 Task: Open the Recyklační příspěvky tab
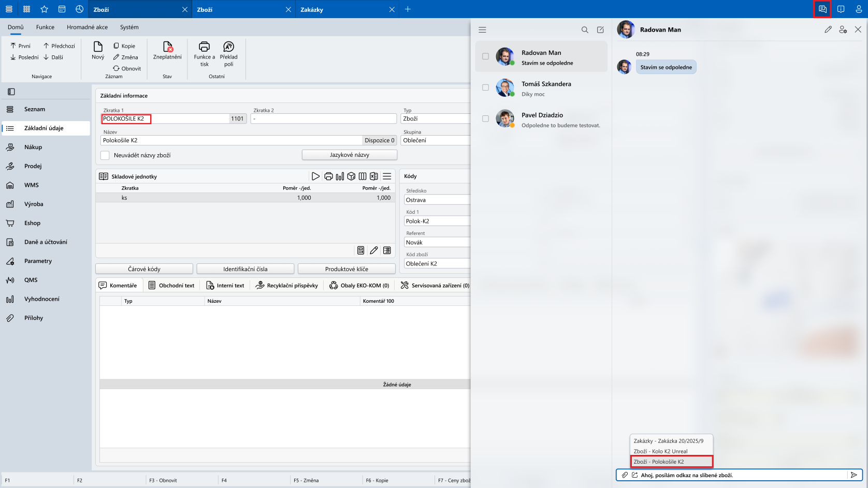point(287,285)
